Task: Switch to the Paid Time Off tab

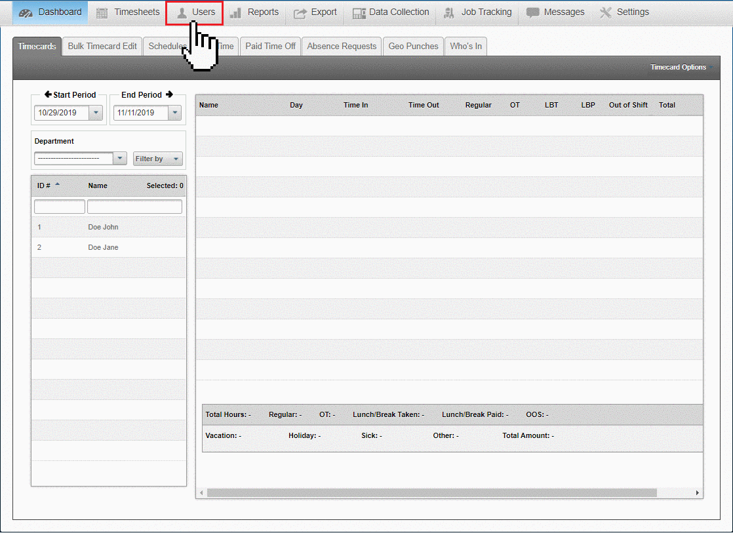Action: pyautogui.click(x=269, y=46)
